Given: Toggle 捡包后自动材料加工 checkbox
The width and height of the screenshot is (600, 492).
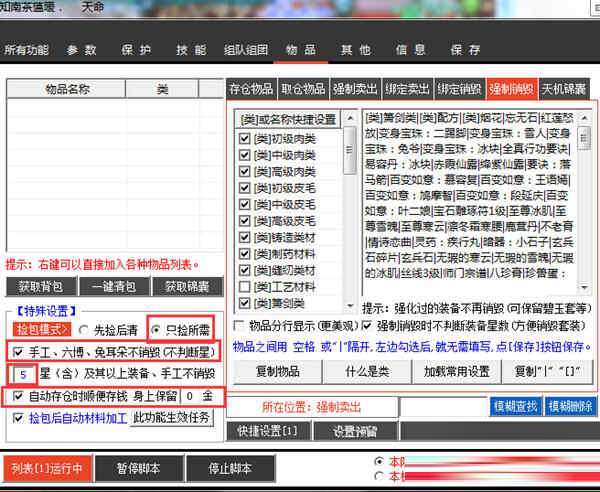Looking at the screenshot, I should click(x=18, y=418).
